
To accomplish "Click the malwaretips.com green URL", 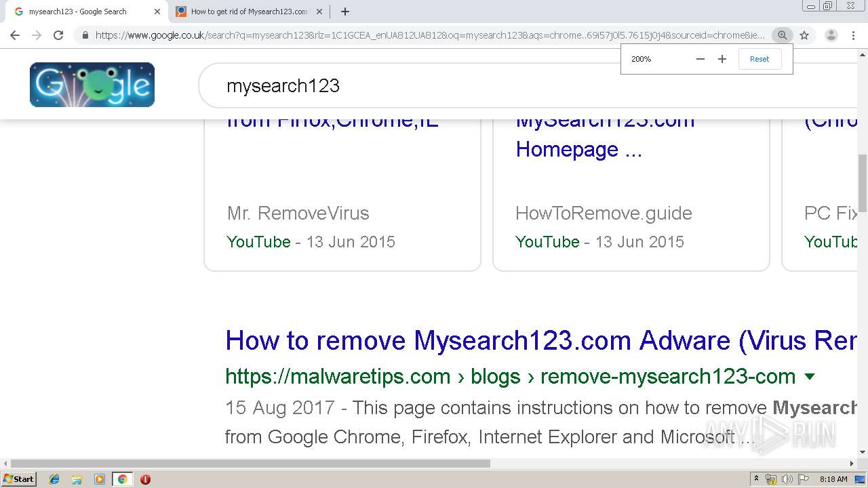I will point(510,376).
